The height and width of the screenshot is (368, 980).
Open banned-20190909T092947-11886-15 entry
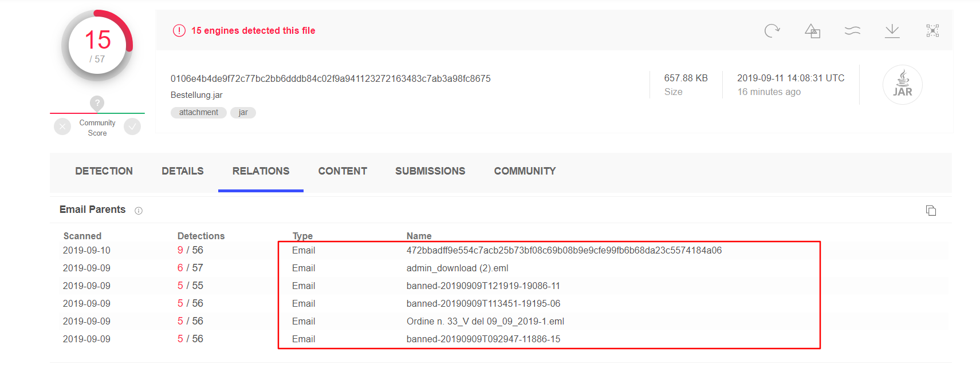click(483, 339)
